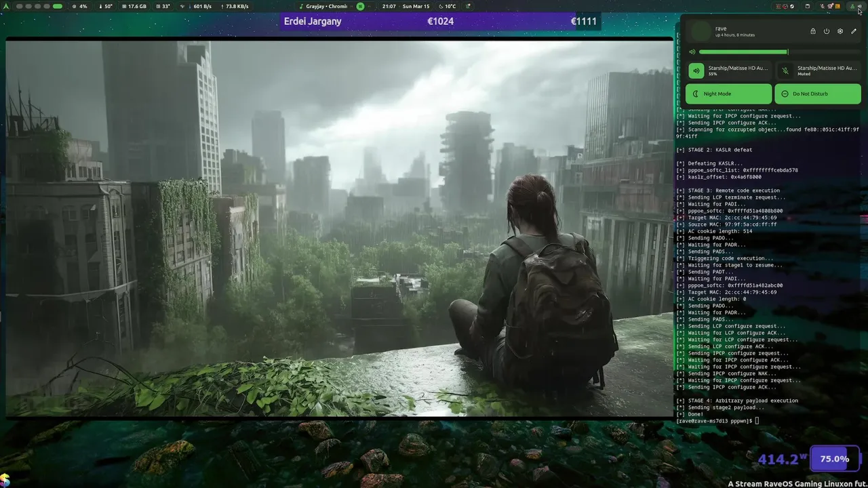This screenshot has width=868, height=488.
Task: Toggle the muted microphone tile
Action: pos(785,70)
